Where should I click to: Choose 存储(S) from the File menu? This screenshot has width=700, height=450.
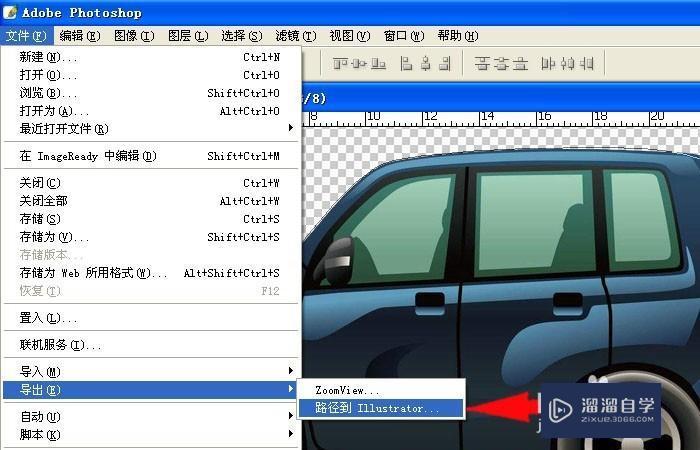[150, 219]
